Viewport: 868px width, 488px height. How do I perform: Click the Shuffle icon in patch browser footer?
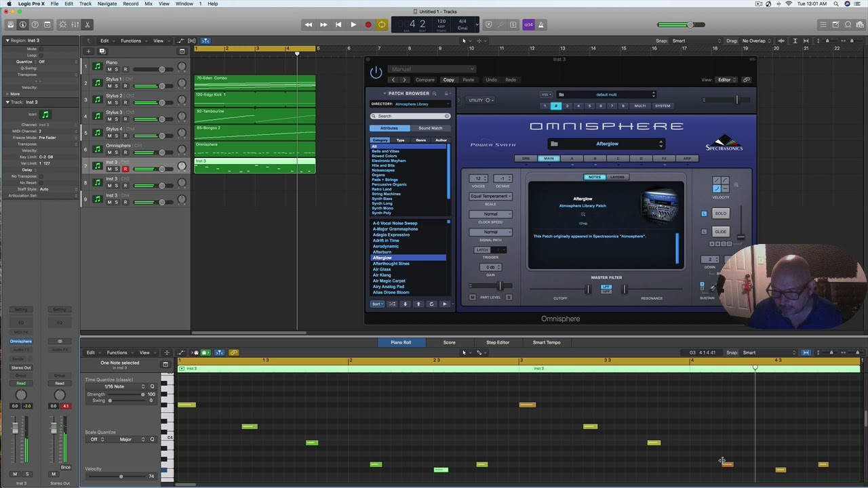pos(392,304)
